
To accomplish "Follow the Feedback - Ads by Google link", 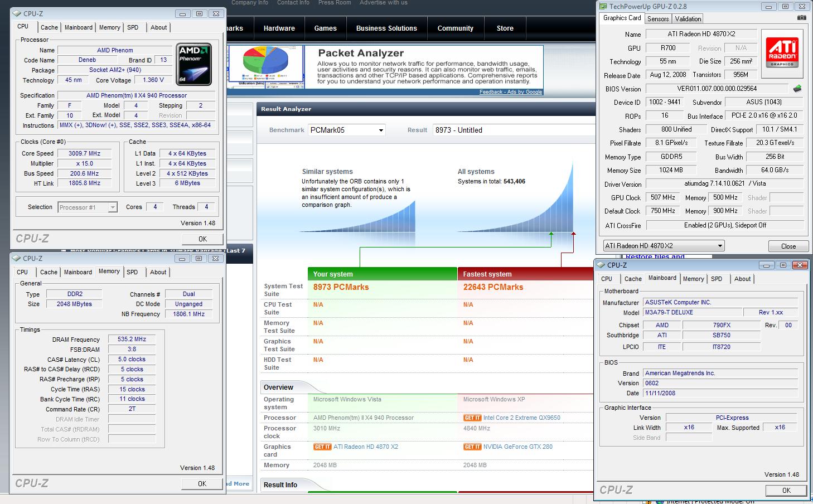I will pyautogui.click(x=511, y=92).
